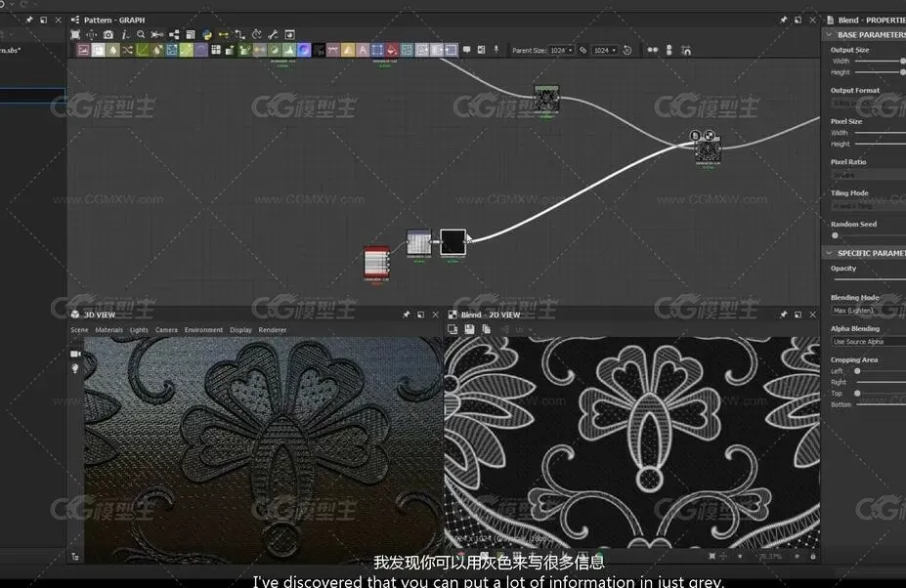Open the Renderer menu in 3D View
This screenshot has height=588, width=906.
pyautogui.click(x=273, y=330)
